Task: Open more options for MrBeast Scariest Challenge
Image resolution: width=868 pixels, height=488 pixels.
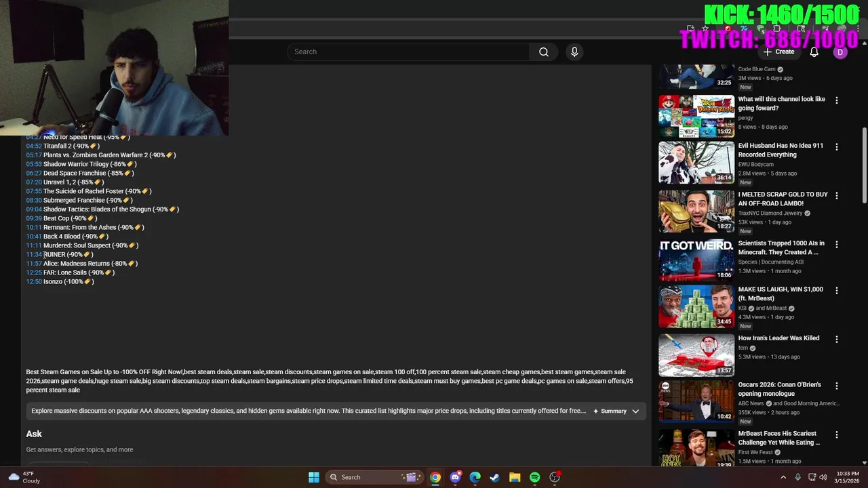Action: coord(836,434)
